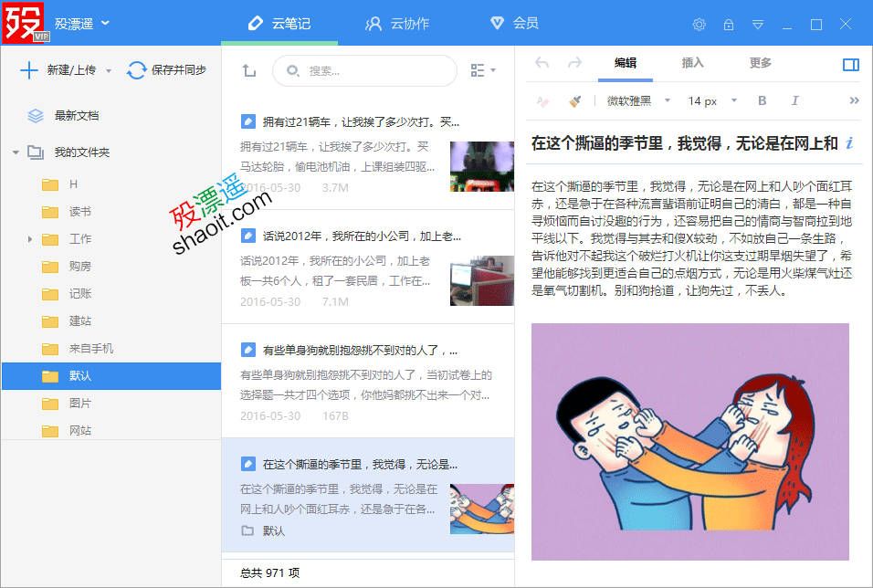
Task: Click the 总共 971 项 status text
Action: [x=269, y=572]
